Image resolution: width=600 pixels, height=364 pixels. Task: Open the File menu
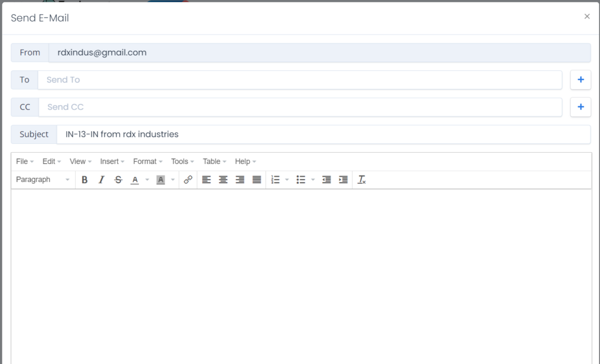tap(25, 162)
